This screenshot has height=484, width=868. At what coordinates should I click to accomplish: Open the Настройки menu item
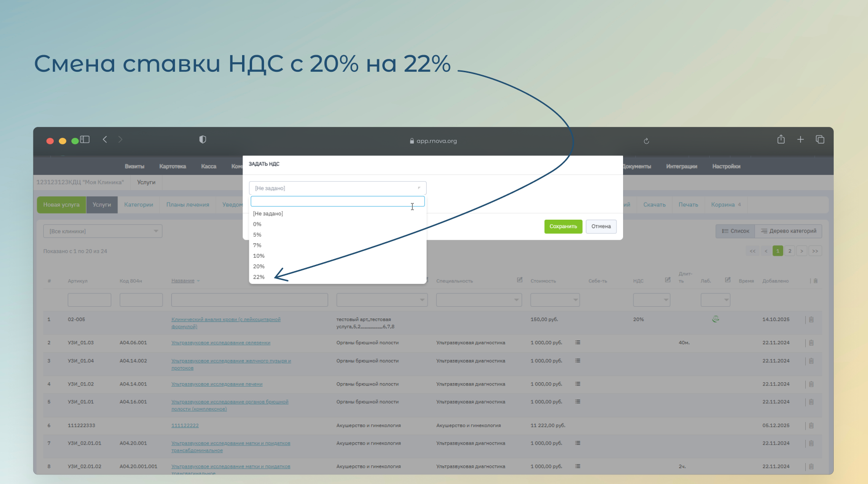[726, 166]
